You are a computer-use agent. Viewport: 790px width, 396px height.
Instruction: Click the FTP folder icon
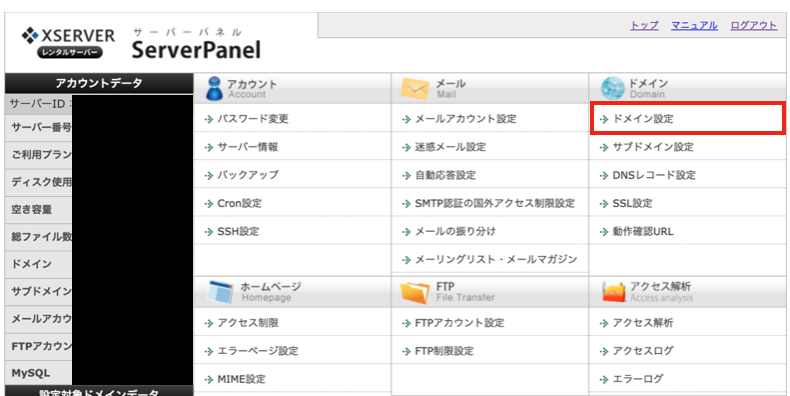pos(415,293)
